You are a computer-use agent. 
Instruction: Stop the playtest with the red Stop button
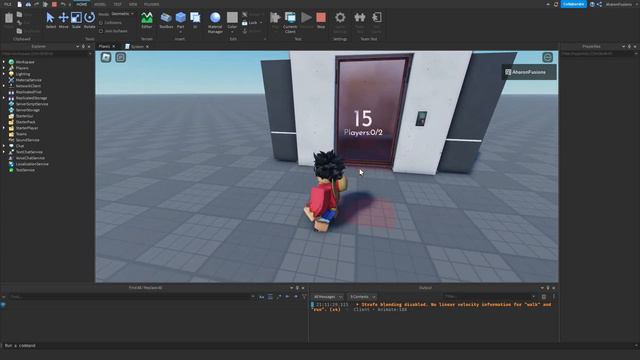click(321, 20)
